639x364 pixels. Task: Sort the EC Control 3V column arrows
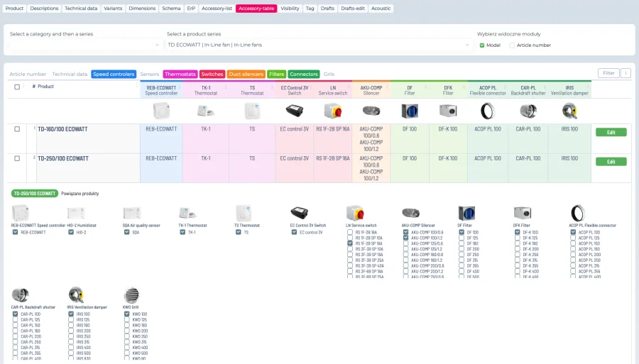pyautogui.click(x=310, y=87)
